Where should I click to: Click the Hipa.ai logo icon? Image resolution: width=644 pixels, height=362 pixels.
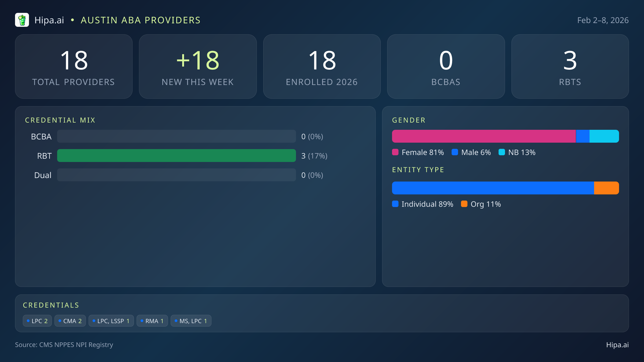click(x=22, y=20)
